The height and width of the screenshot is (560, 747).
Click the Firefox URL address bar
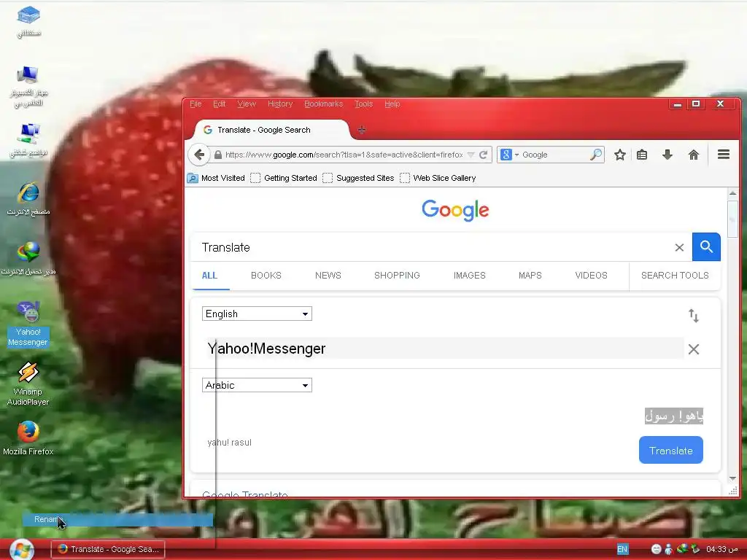(344, 155)
